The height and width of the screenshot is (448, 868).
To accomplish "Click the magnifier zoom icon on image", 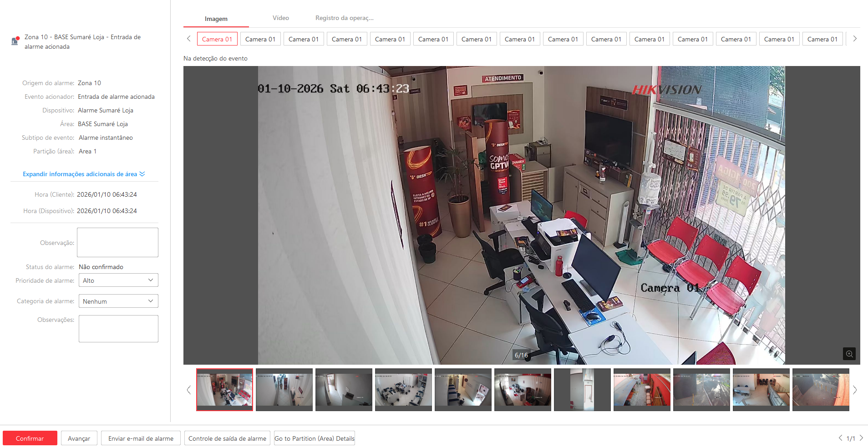I will [849, 354].
